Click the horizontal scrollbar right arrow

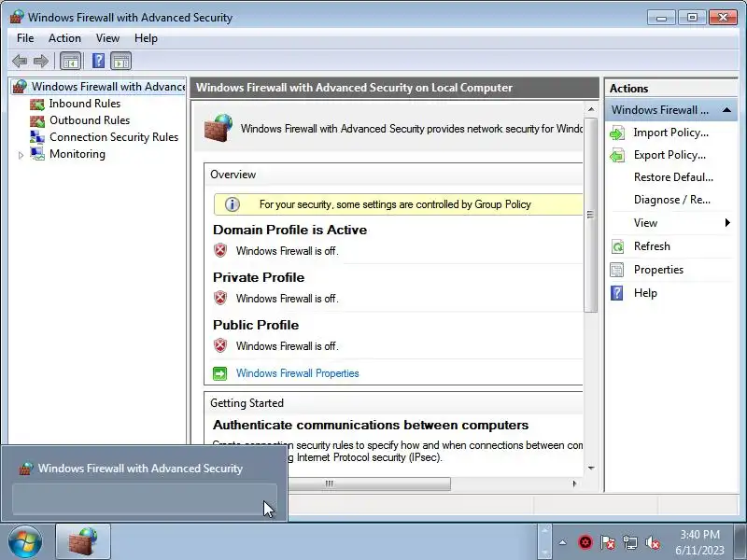(x=574, y=483)
